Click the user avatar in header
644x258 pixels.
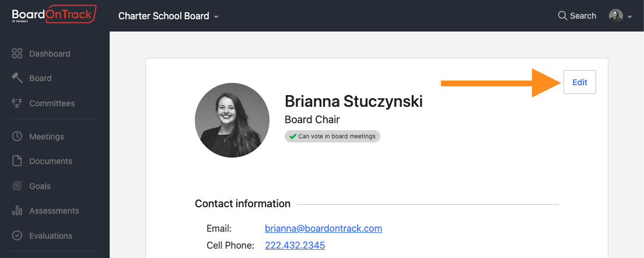(615, 16)
